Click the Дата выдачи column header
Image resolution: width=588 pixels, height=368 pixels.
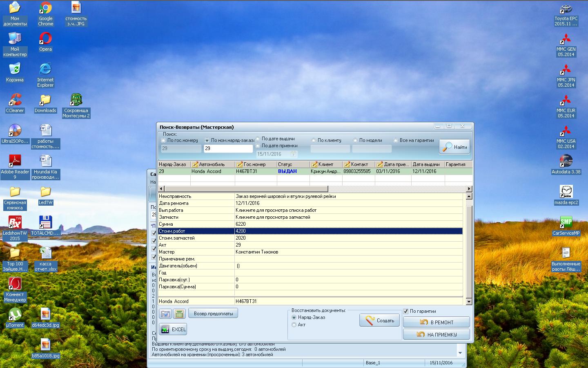coord(427,164)
